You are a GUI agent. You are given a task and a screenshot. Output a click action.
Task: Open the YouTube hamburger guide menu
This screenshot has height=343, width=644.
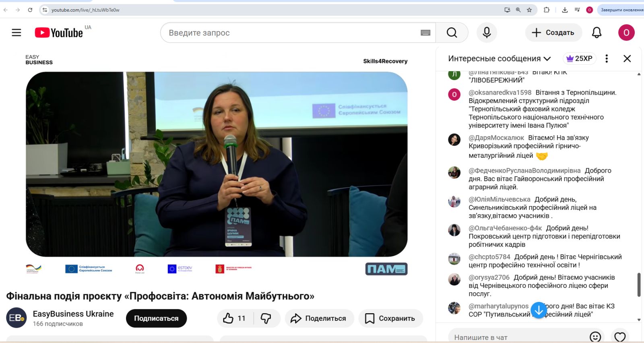point(17,33)
